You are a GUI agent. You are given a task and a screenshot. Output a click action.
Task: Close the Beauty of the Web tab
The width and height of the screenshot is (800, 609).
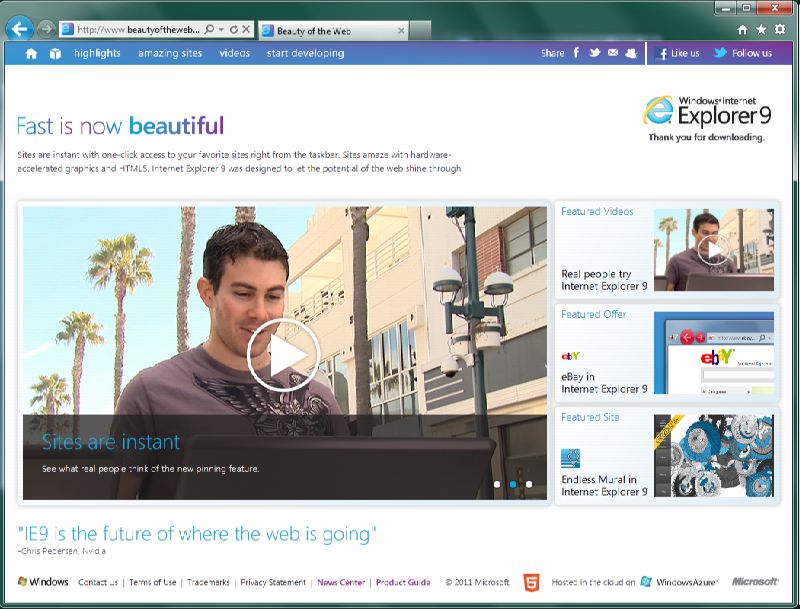pos(401,31)
